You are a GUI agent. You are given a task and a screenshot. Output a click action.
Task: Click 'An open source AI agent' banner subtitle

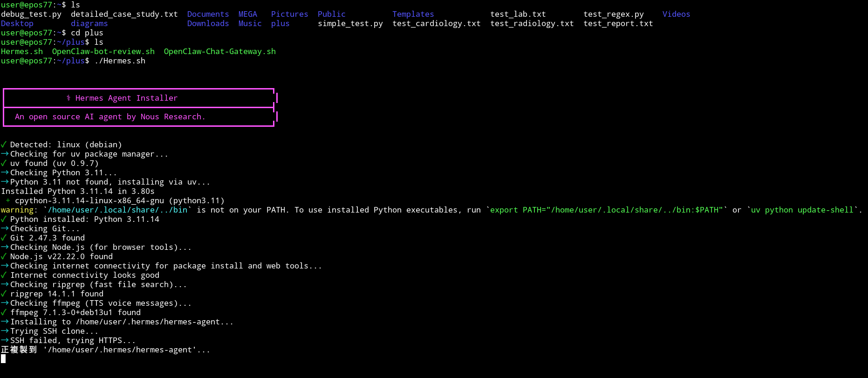(110, 117)
